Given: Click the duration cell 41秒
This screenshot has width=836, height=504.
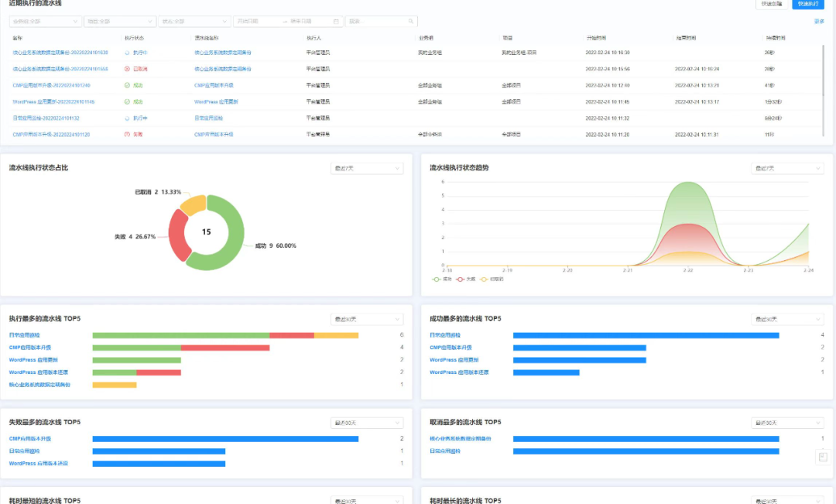Looking at the screenshot, I should point(769,85).
